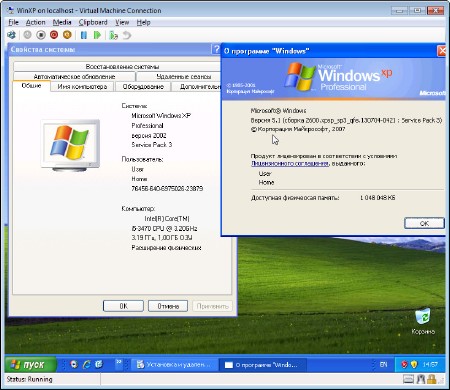Save VM state with the orange icon
This screenshot has width=450, height=390.
click(x=67, y=35)
